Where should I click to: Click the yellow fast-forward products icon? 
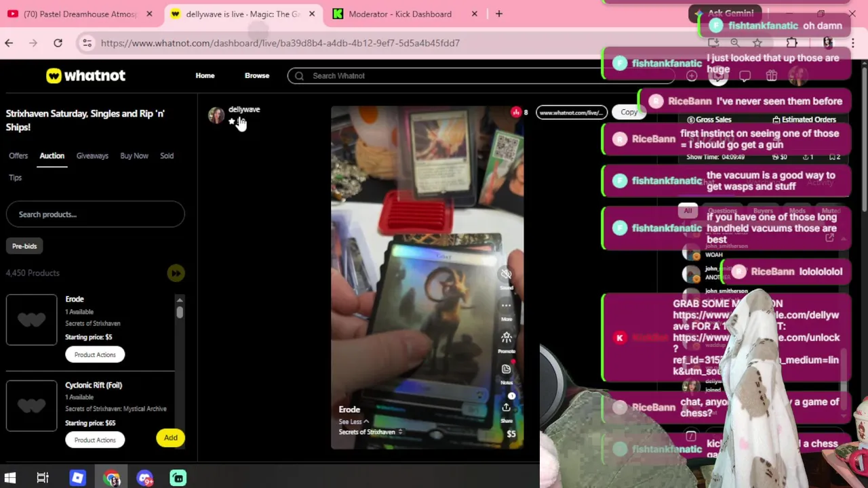(176, 273)
